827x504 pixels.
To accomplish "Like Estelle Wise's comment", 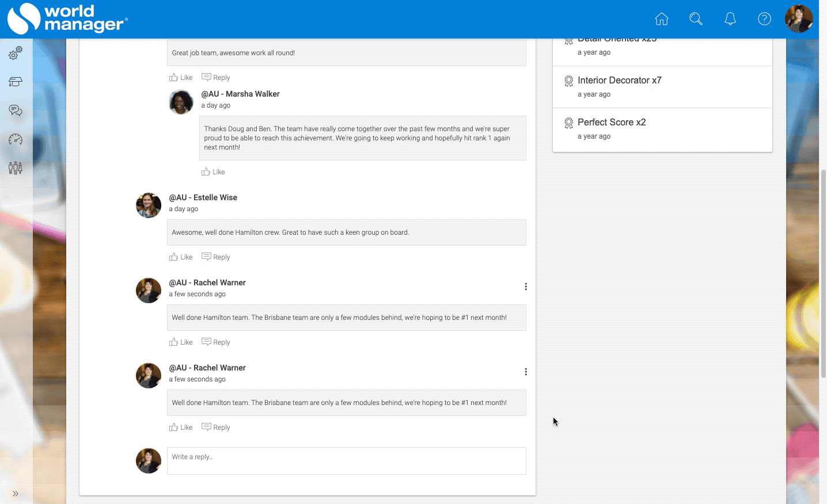I will [x=181, y=257].
